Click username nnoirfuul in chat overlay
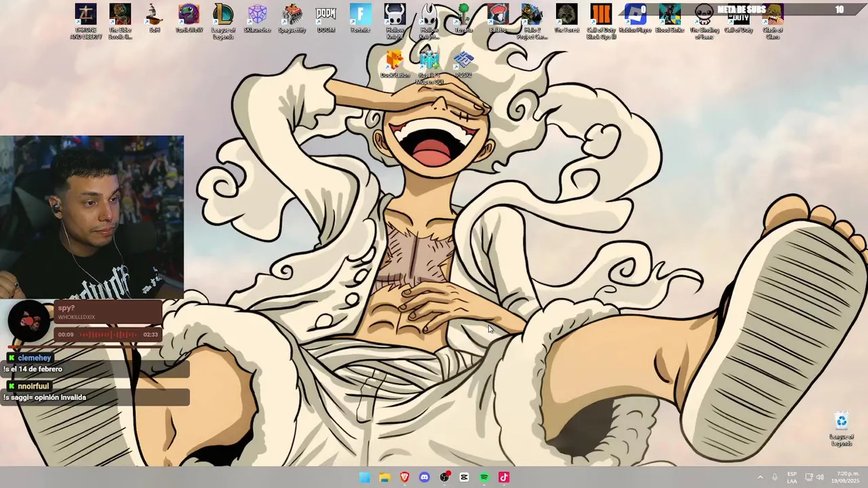Viewport: 868px width, 488px height. tap(33, 386)
